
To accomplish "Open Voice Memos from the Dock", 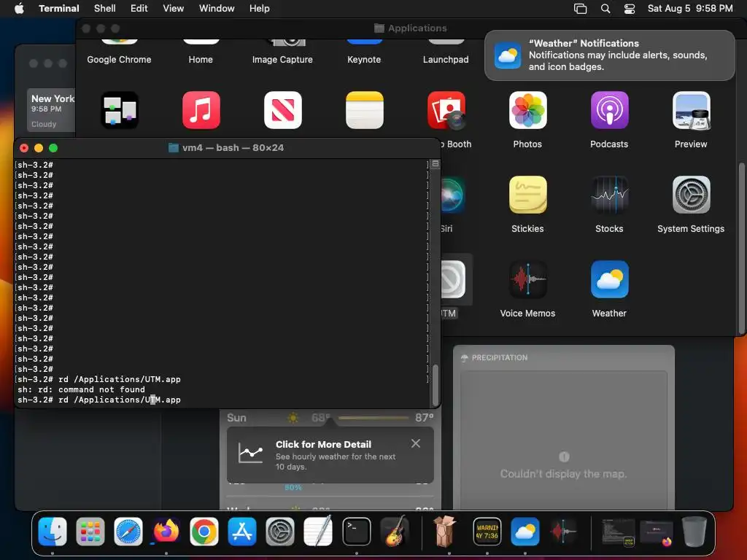I will (x=562, y=532).
